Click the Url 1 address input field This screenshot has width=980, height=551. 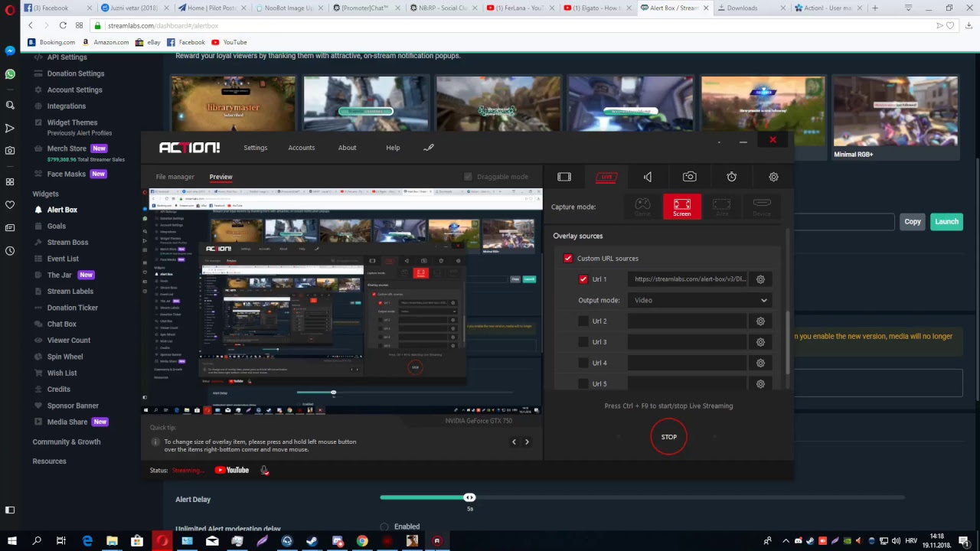[x=688, y=279]
